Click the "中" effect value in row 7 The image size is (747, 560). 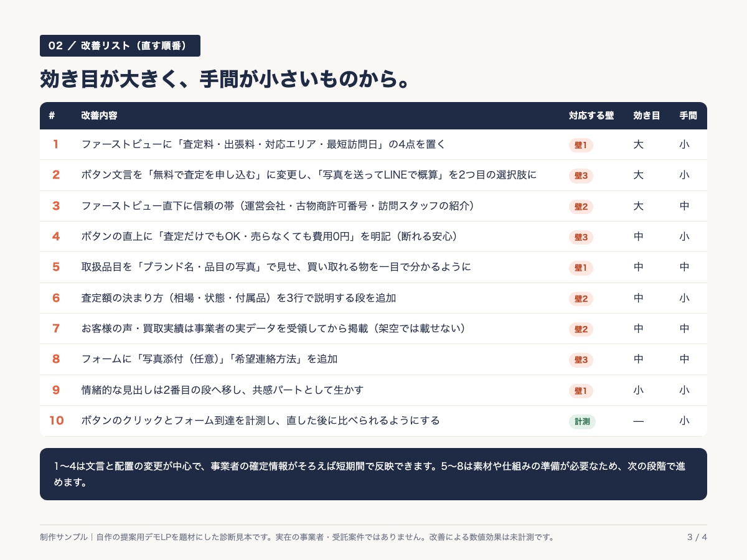(x=638, y=329)
